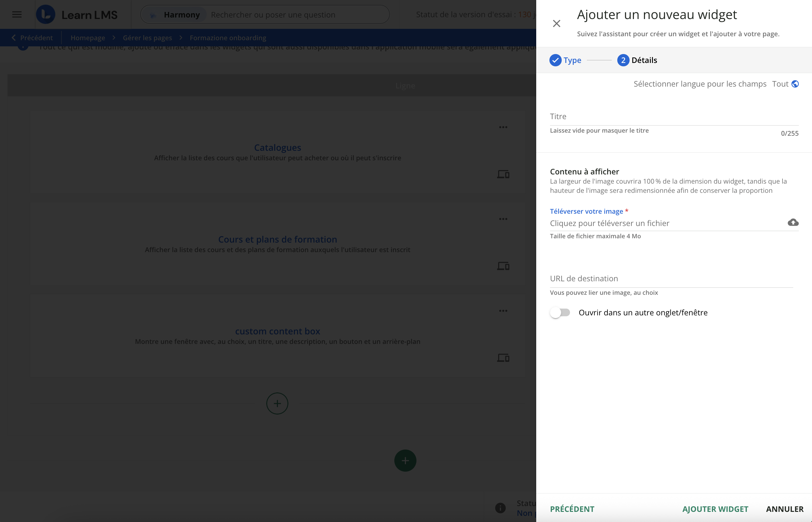Open the hamburger main menu
Screen dimensions: 812x522
point(17,14)
